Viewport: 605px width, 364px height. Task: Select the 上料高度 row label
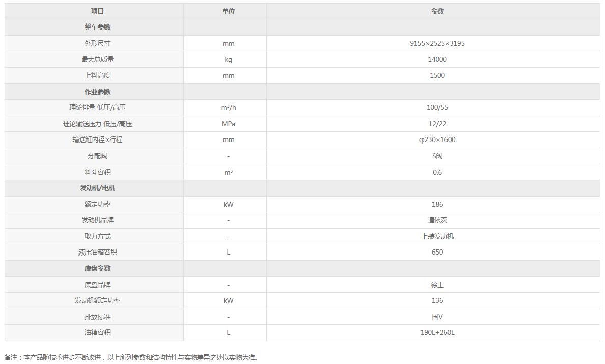pyautogui.click(x=98, y=75)
